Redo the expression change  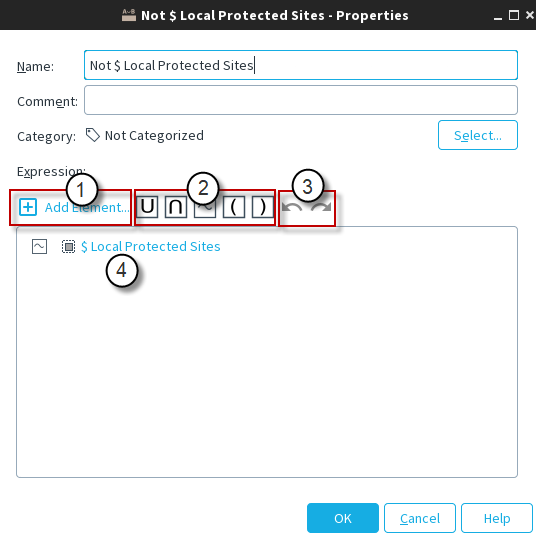tap(321, 207)
